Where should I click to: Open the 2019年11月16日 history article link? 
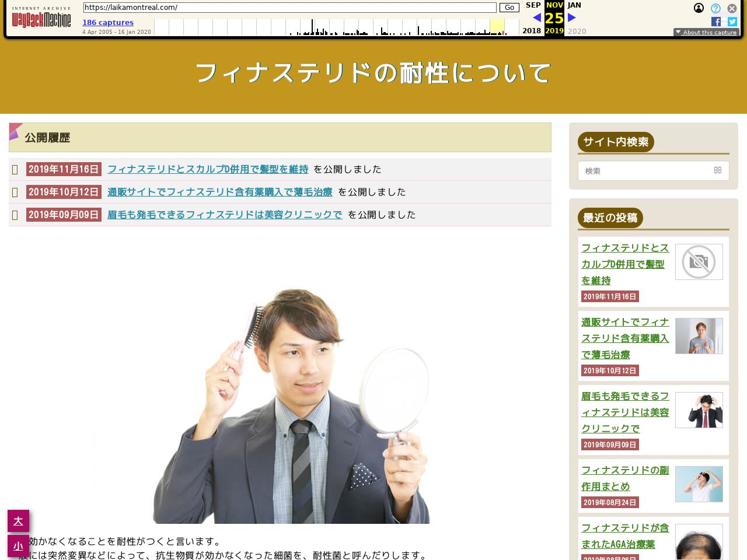click(208, 169)
